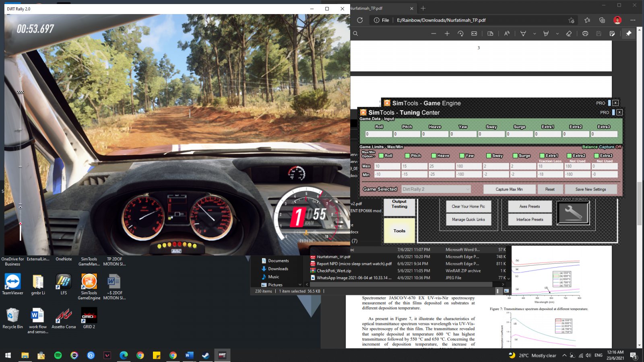Open Edge Settings and more menu
The width and height of the screenshot is (644, 362).
coord(633,20)
